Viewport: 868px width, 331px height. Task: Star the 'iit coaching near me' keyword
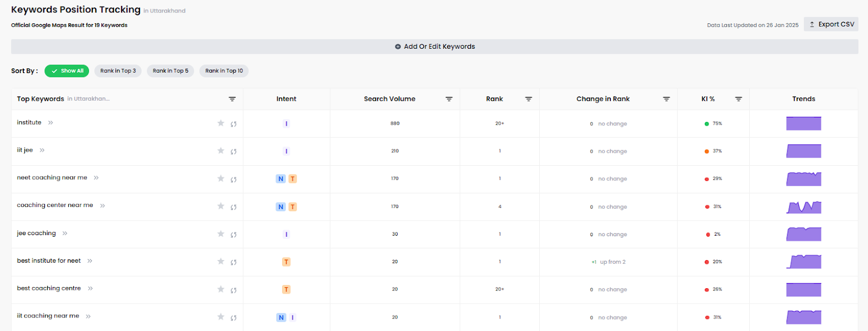click(x=221, y=316)
